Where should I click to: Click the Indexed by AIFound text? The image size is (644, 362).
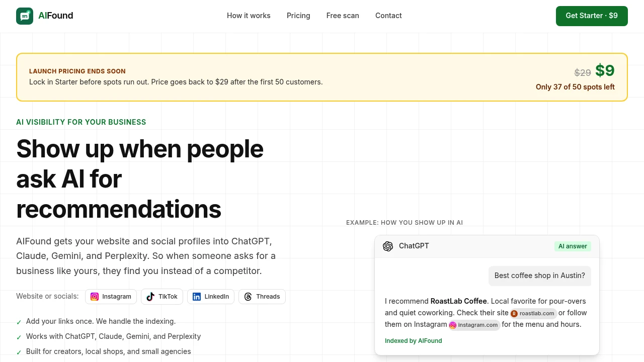414,341
